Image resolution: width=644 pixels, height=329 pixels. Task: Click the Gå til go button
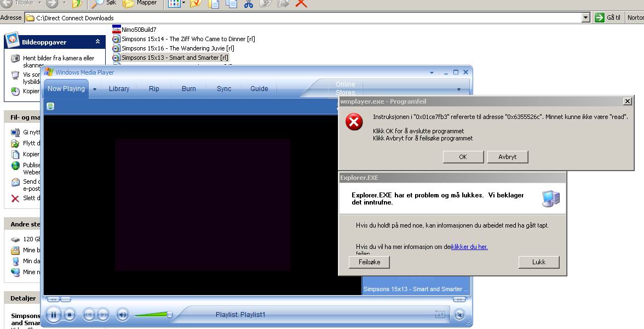point(608,18)
